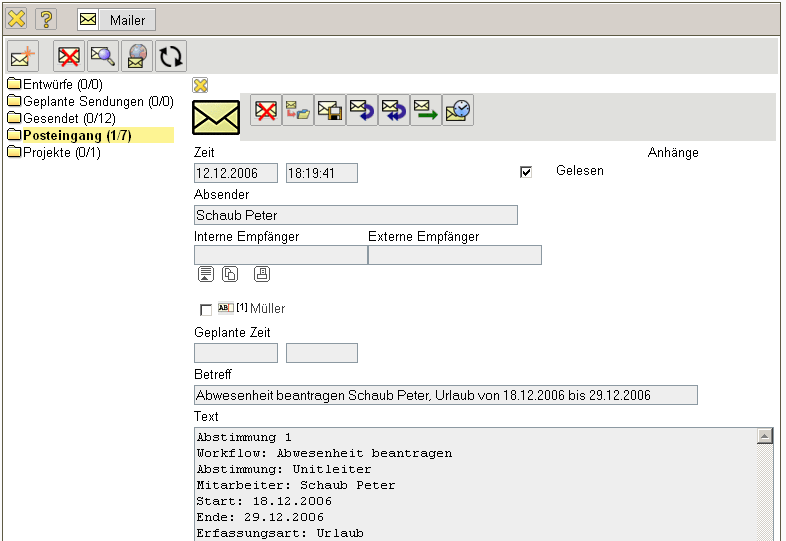Image resolution: width=786 pixels, height=541 pixels.
Task: Click the new message envelope icon
Action: click(x=22, y=57)
